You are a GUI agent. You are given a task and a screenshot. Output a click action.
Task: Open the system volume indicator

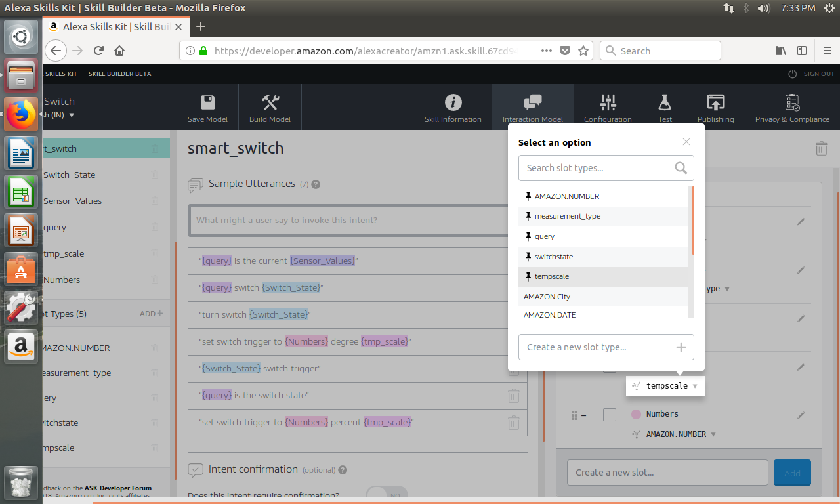tap(763, 8)
